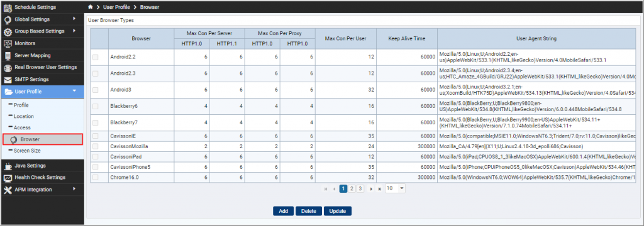Expand the Global Settings submenu arrow
644x226 pixels.
[74, 19]
